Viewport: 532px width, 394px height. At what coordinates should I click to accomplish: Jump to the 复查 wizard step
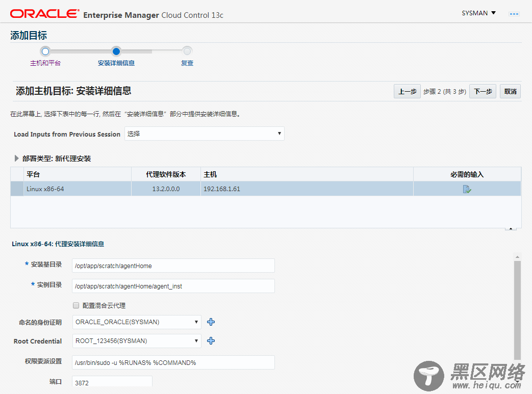pyautogui.click(x=187, y=63)
